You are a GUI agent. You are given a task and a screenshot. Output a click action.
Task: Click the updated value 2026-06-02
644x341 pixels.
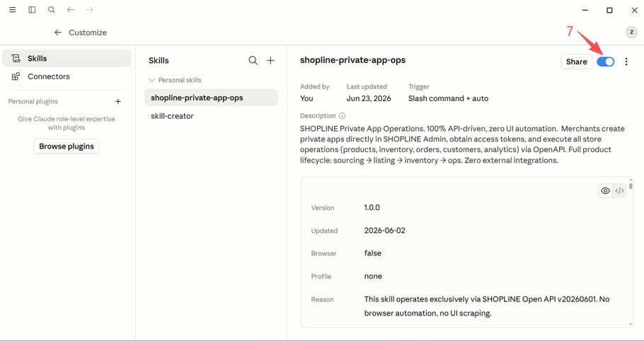point(384,231)
